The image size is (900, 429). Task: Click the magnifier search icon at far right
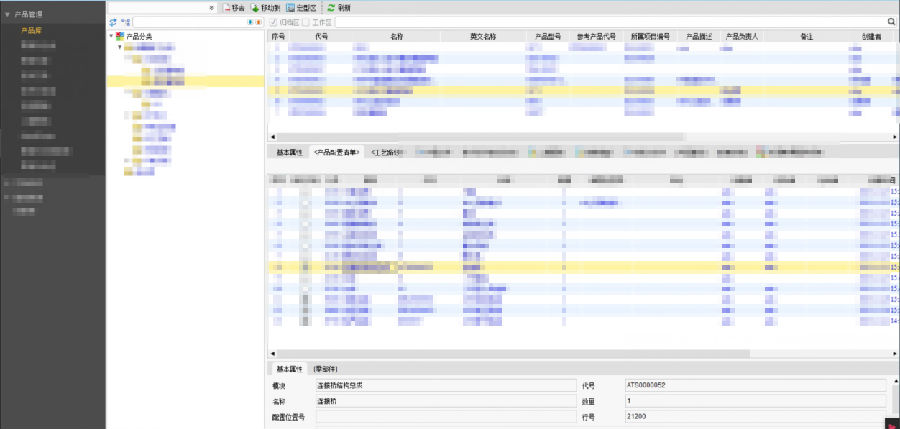point(890,21)
